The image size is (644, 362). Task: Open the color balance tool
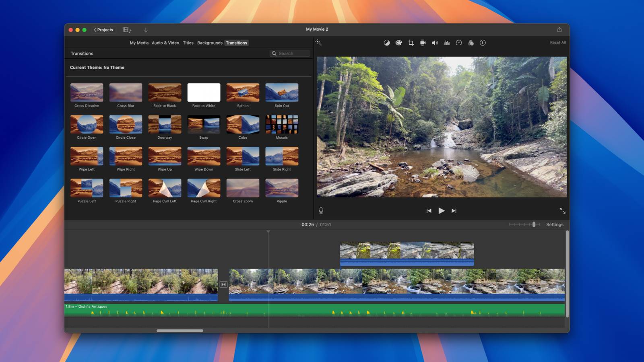point(386,43)
